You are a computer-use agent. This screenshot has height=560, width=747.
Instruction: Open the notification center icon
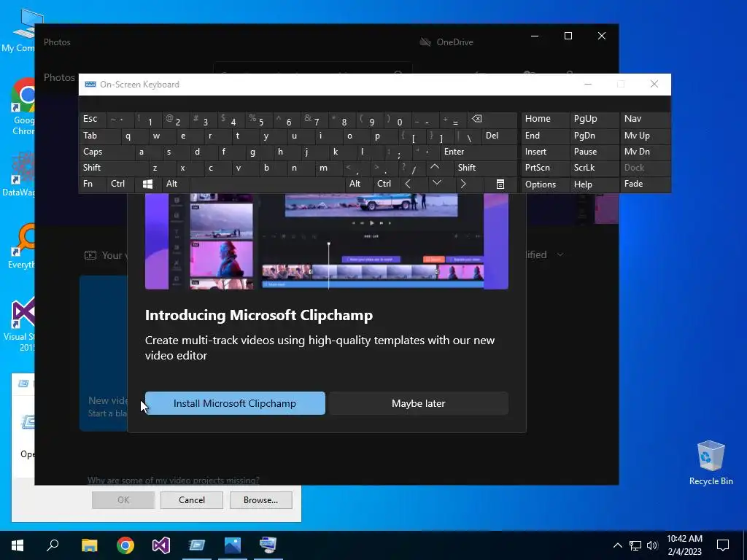pyautogui.click(x=723, y=545)
